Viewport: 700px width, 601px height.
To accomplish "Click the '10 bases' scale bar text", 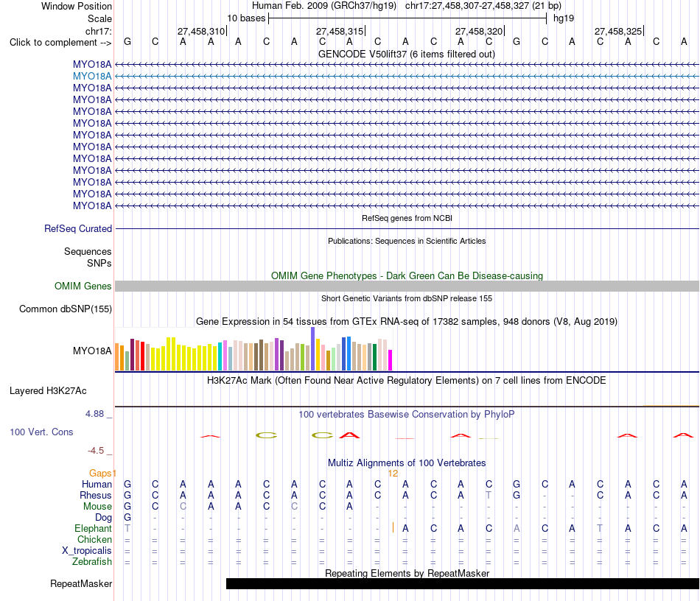I will pos(246,18).
